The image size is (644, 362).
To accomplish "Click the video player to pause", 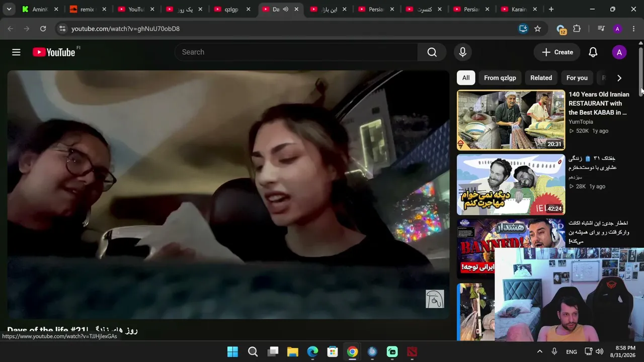I will coord(228,195).
